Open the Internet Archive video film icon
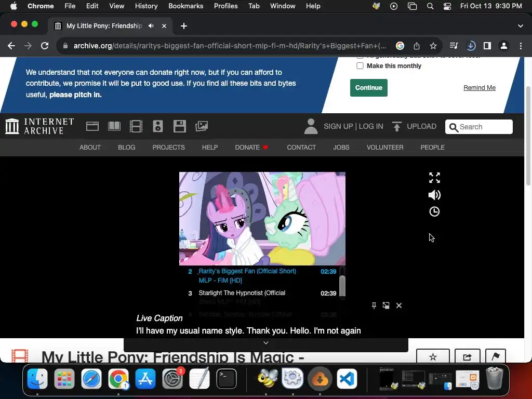This screenshot has height=399, width=532. pyautogui.click(x=136, y=126)
